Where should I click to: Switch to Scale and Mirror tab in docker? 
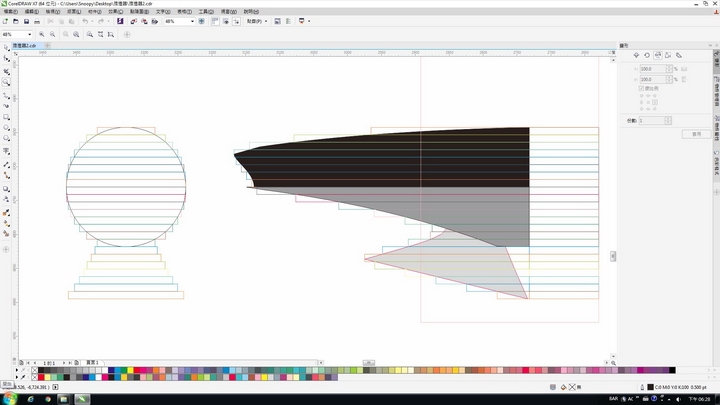[658, 55]
